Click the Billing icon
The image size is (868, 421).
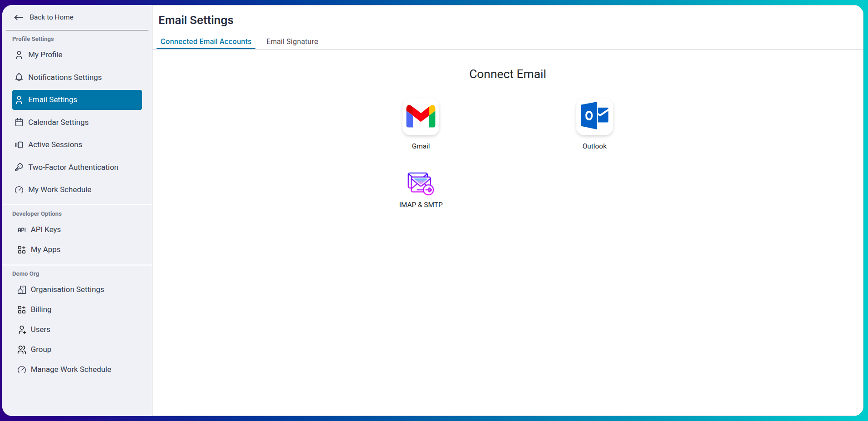(22, 310)
